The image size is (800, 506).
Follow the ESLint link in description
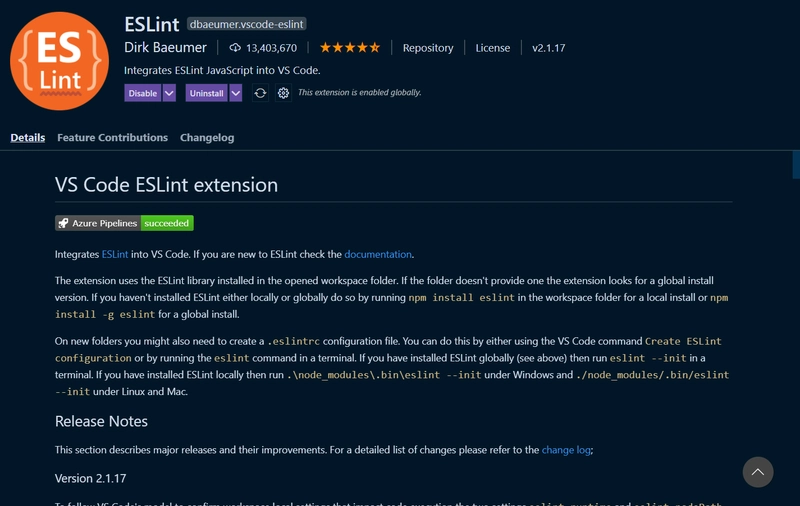click(x=115, y=254)
